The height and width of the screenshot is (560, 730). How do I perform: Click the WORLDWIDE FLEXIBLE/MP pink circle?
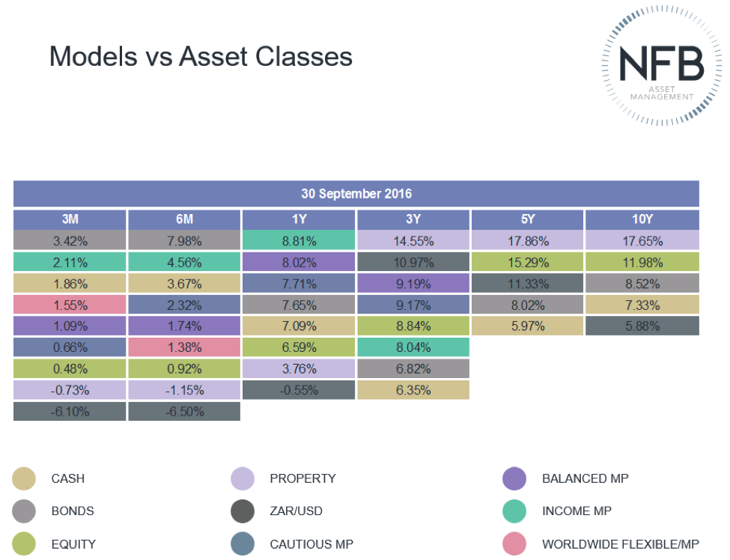pos(516,544)
